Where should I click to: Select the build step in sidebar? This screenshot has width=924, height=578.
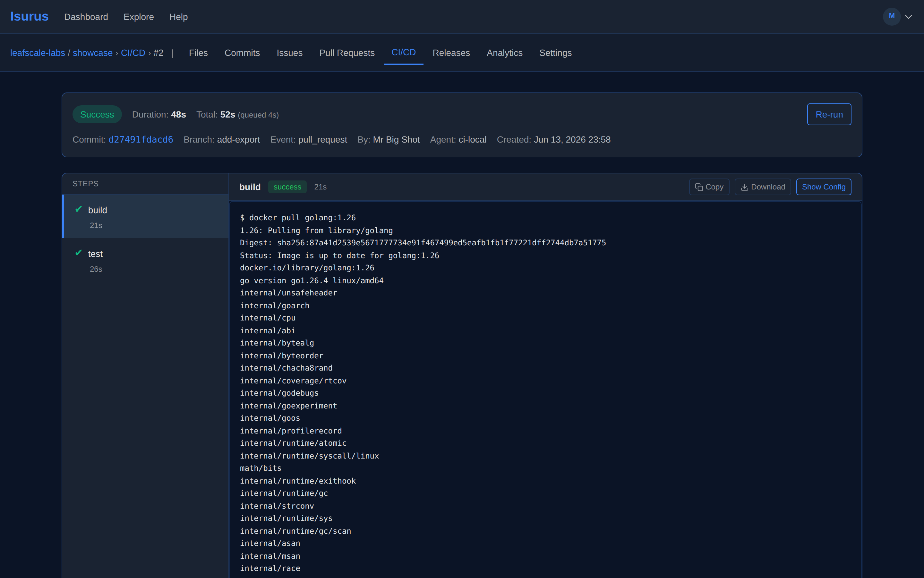146,216
